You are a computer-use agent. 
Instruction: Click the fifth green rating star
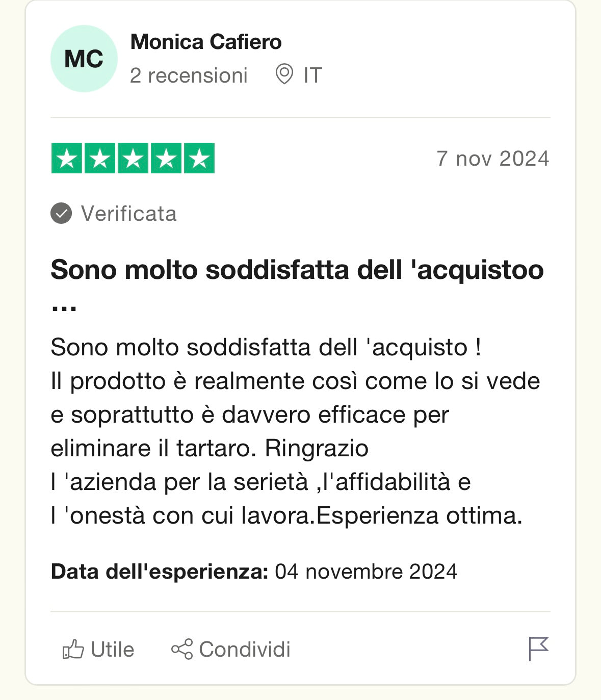pos(199,159)
